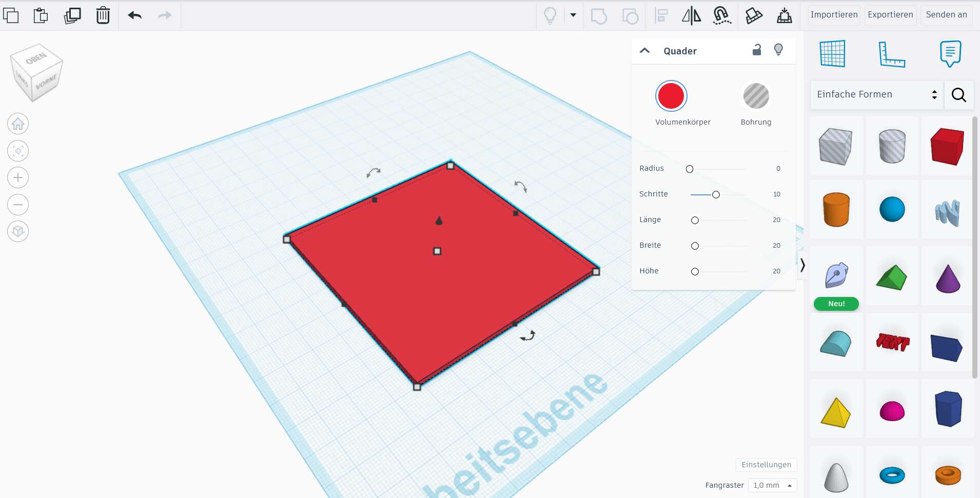Collapse the Quader panel with the chevron
The image size is (980, 498).
point(645,50)
